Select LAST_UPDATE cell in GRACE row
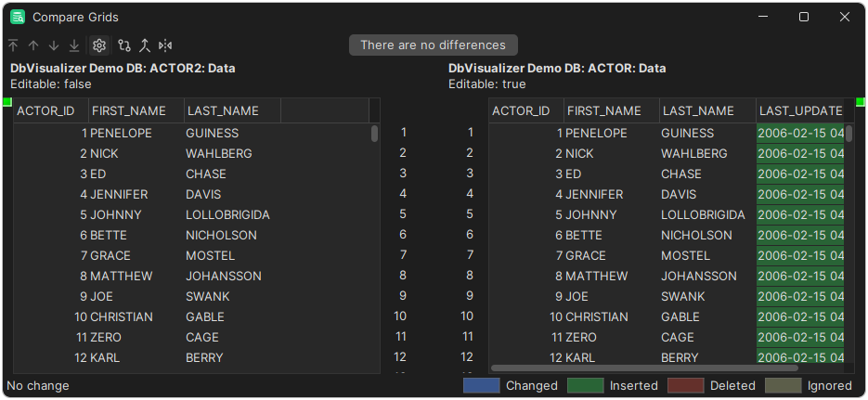 (x=800, y=256)
